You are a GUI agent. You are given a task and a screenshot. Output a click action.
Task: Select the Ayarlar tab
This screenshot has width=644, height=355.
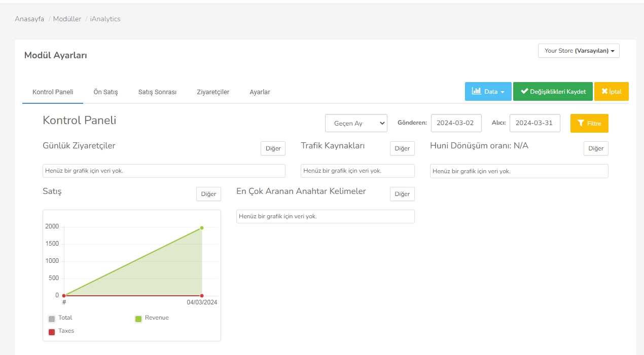260,92
